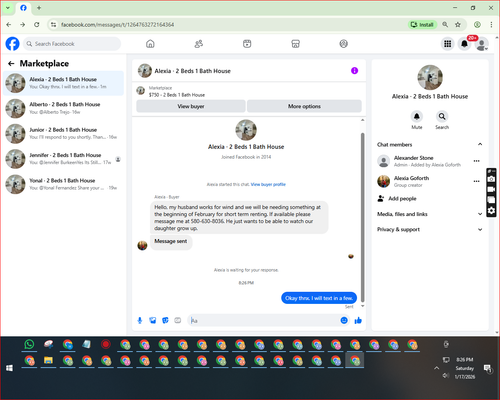Open the browser zoom magnifier icon
Viewport: 500px width, 400px height.
coord(445,25)
